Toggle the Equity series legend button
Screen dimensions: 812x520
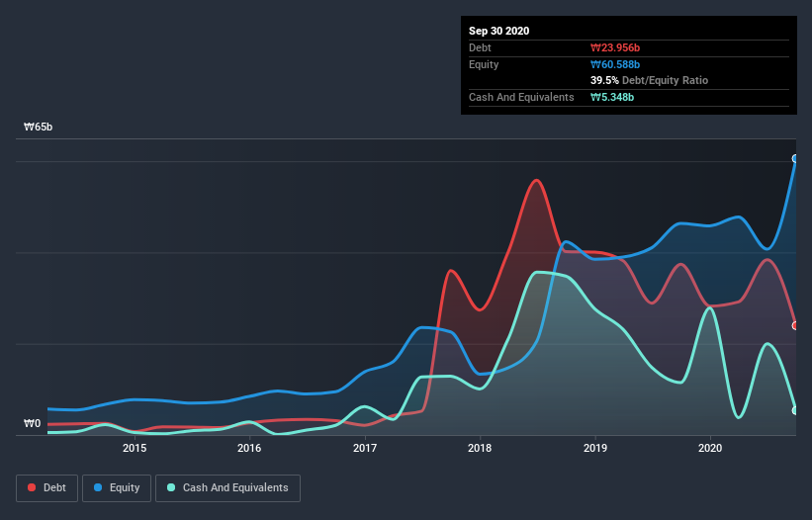[117, 488]
